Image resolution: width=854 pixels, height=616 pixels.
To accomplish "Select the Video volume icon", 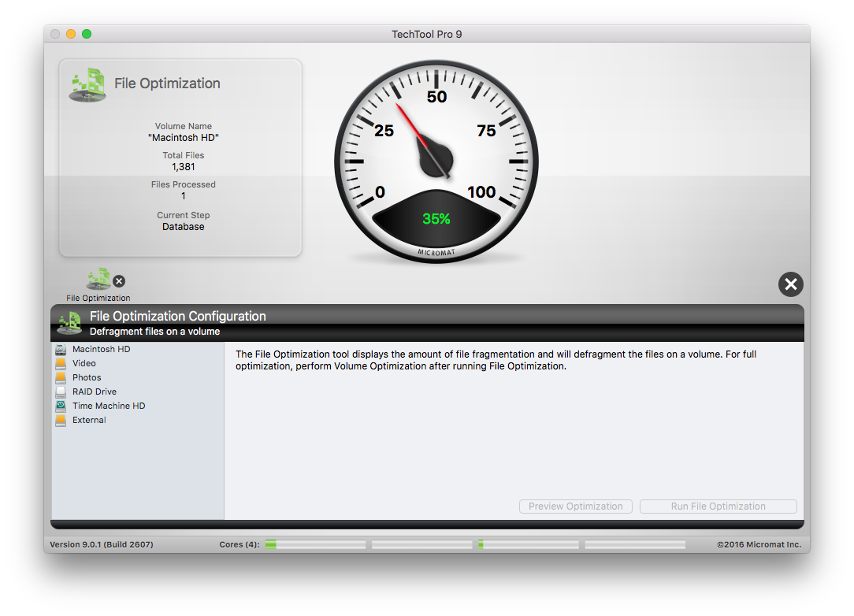I will [x=61, y=363].
